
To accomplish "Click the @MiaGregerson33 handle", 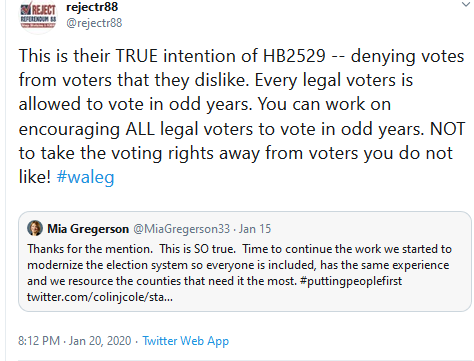I will pyautogui.click(x=182, y=229).
